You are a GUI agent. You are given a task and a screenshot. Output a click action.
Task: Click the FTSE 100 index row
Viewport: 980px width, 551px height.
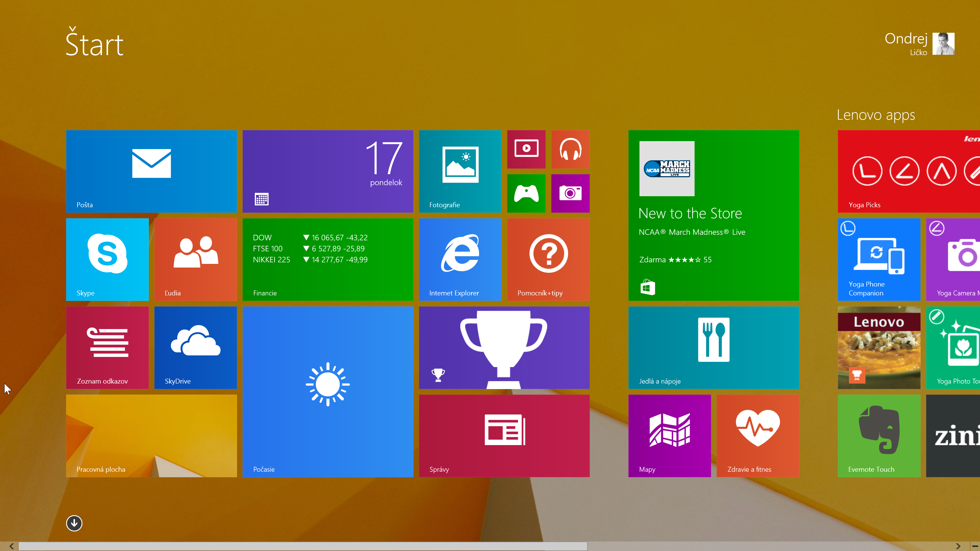[309, 249]
